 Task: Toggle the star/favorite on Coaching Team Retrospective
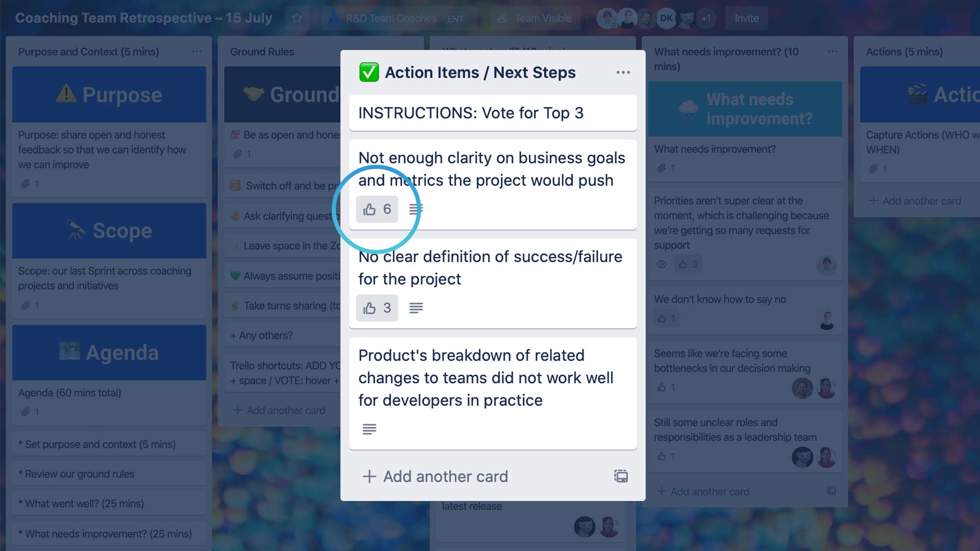(296, 18)
